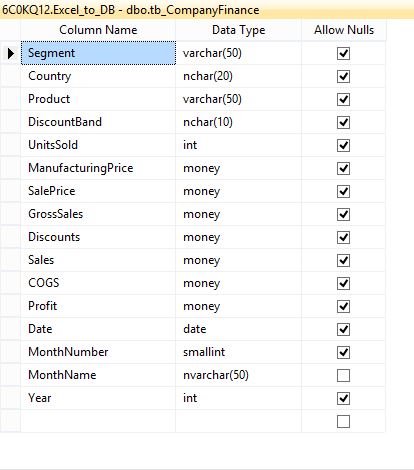Image resolution: width=414 pixels, height=470 pixels.
Task: Open the dbo.tb_CompanyFinance designer tab
Action: coord(131,9)
